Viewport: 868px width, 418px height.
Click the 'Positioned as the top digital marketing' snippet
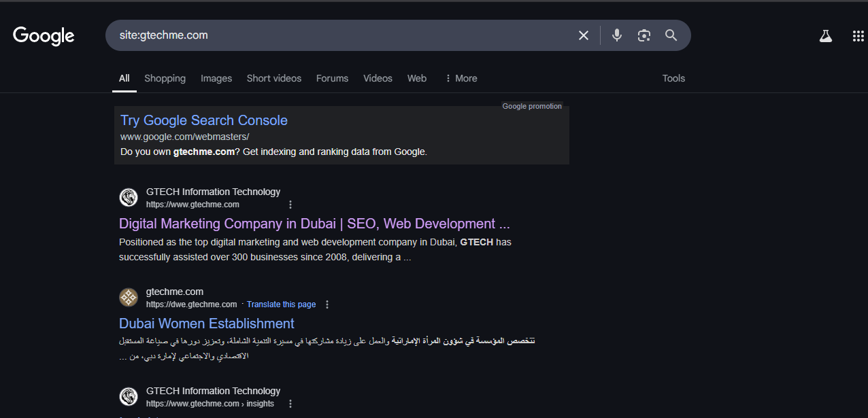[315, 249]
